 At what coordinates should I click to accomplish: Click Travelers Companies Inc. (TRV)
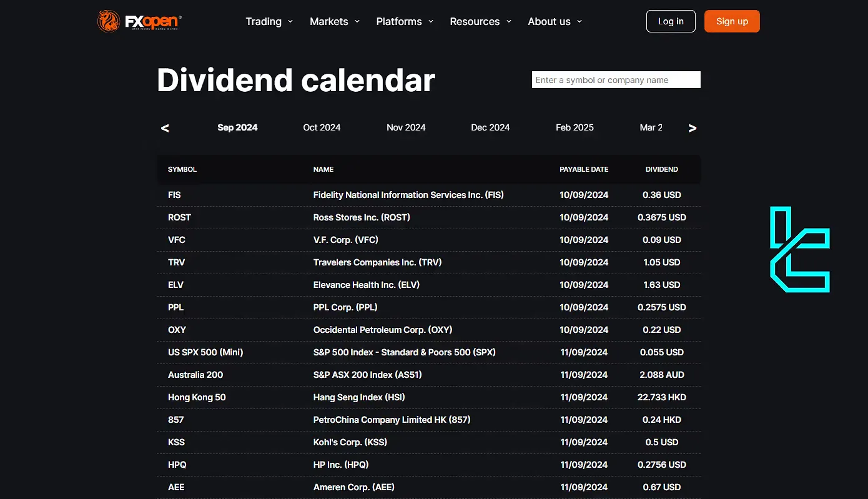tap(377, 262)
